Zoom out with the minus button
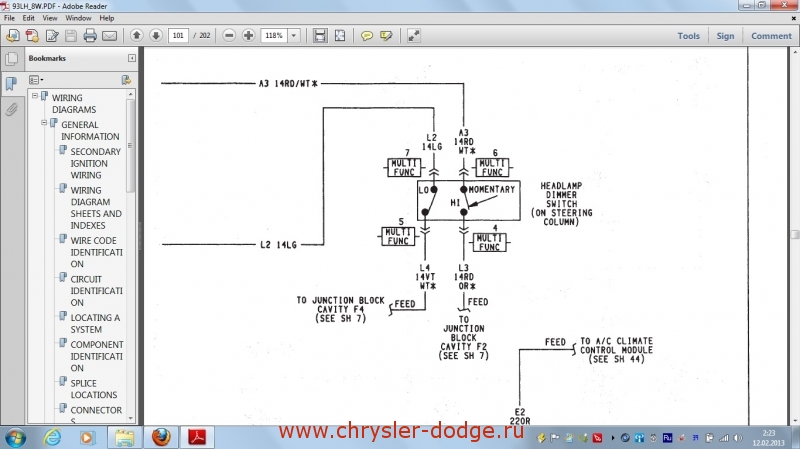 click(229, 35)
